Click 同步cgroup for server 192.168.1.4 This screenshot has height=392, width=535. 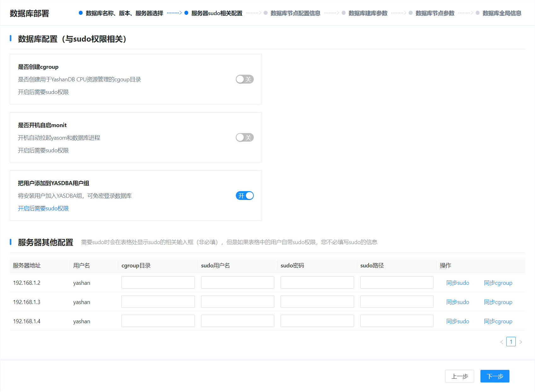(498, 321)
